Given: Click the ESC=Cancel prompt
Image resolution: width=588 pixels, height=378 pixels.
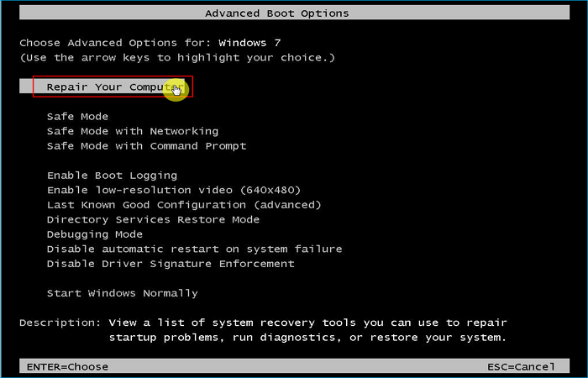Looking at the screenshot, I should click(521, 366).
